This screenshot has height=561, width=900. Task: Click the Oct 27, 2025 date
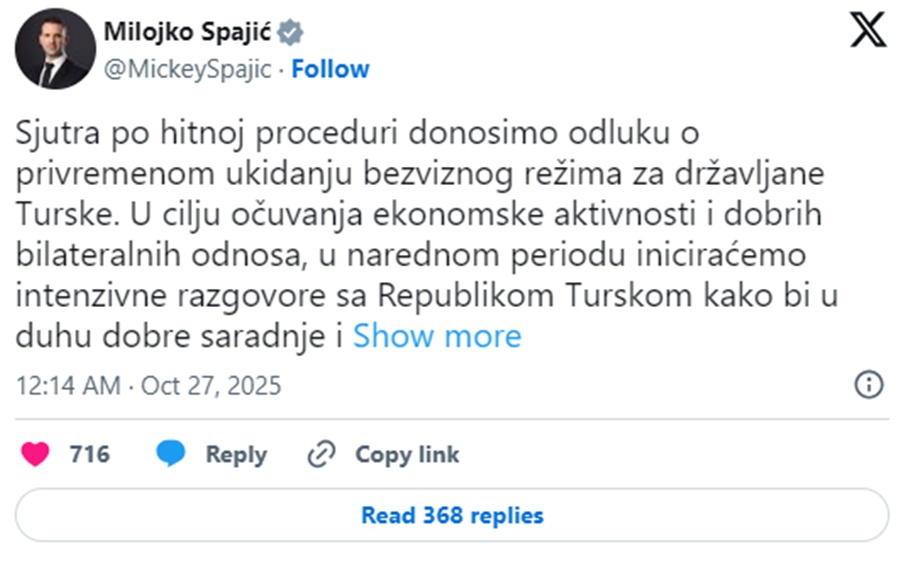[212, 385]
